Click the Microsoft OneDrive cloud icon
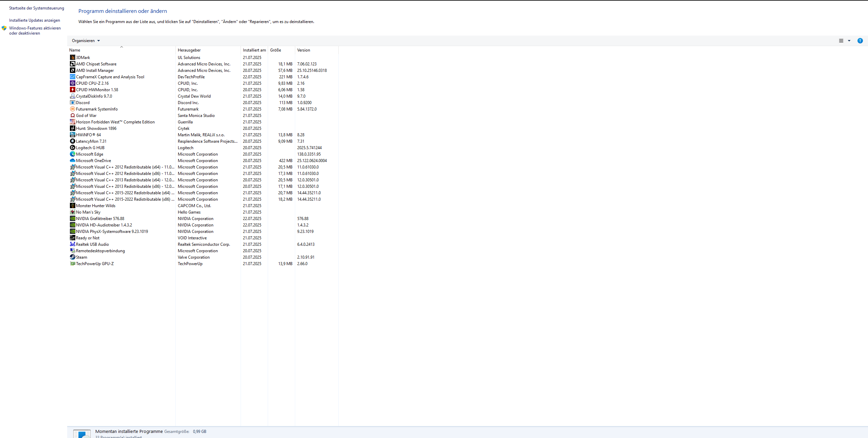 (x=72, y=160)
